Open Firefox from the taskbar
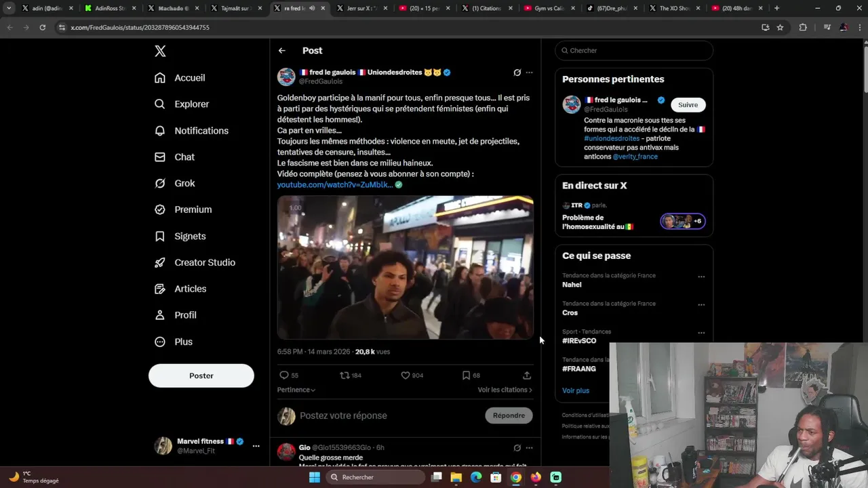Screen dimensions: 868x488 536,477
